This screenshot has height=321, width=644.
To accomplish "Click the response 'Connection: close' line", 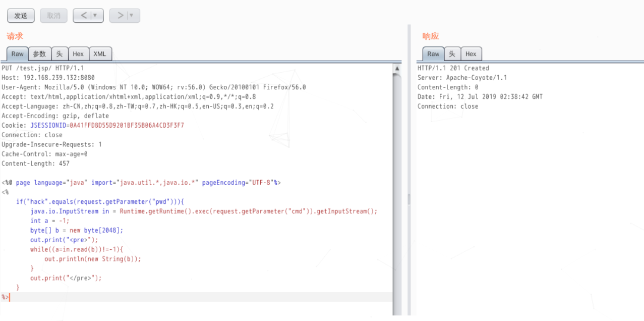I will pyautogui.click(x=448, y=106).
